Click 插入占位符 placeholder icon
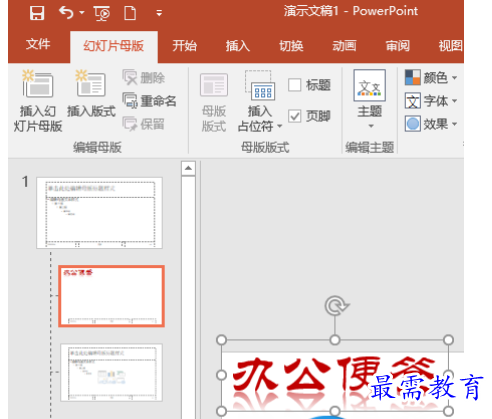This screenshot has width=492, height=419. (x=260, y=86)
